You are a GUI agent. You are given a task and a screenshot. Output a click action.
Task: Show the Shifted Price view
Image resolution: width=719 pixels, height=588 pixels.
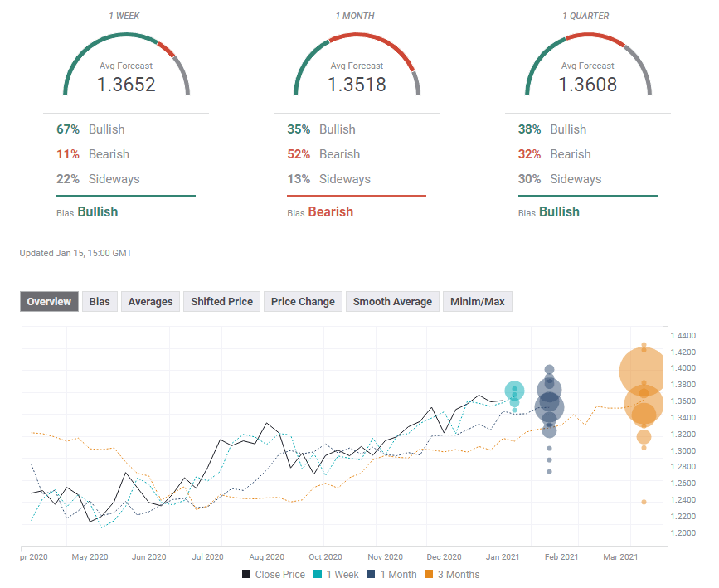(x=221, y=302)
